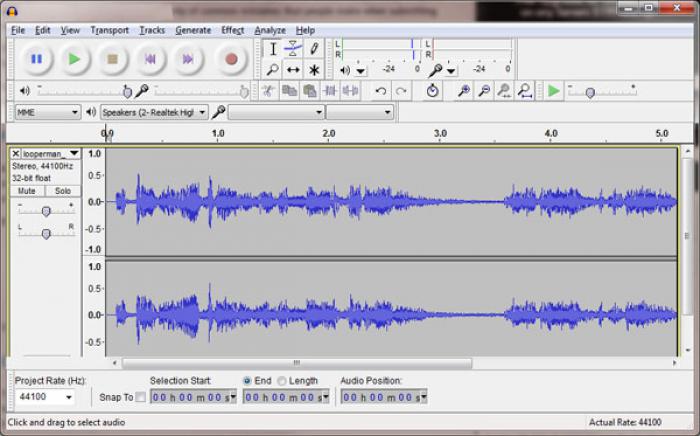Open the MME audio host dropdown
This screenshot has height=436, width=700.
[x=46, y=112]
